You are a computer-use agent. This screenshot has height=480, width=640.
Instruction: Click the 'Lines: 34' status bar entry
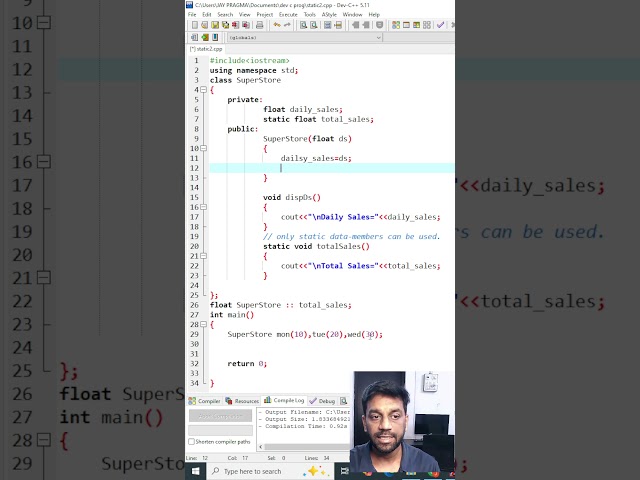click(316, 458)
